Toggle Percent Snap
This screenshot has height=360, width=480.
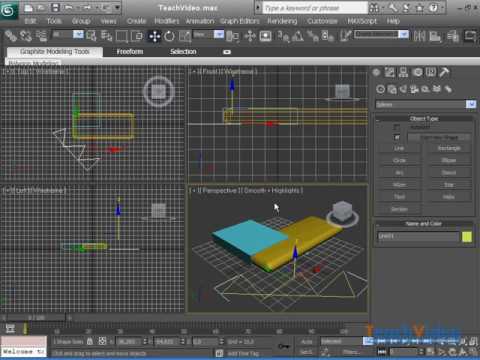(x=313, y=36)
